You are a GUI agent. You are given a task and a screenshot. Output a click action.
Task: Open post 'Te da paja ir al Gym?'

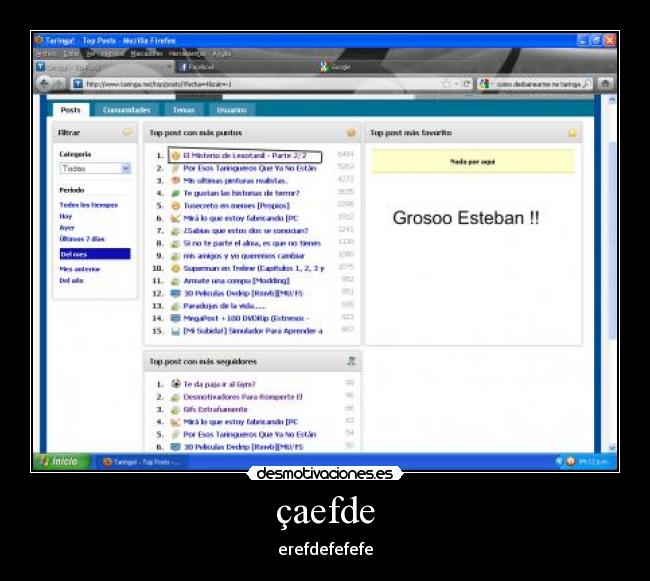coord(219,384)
